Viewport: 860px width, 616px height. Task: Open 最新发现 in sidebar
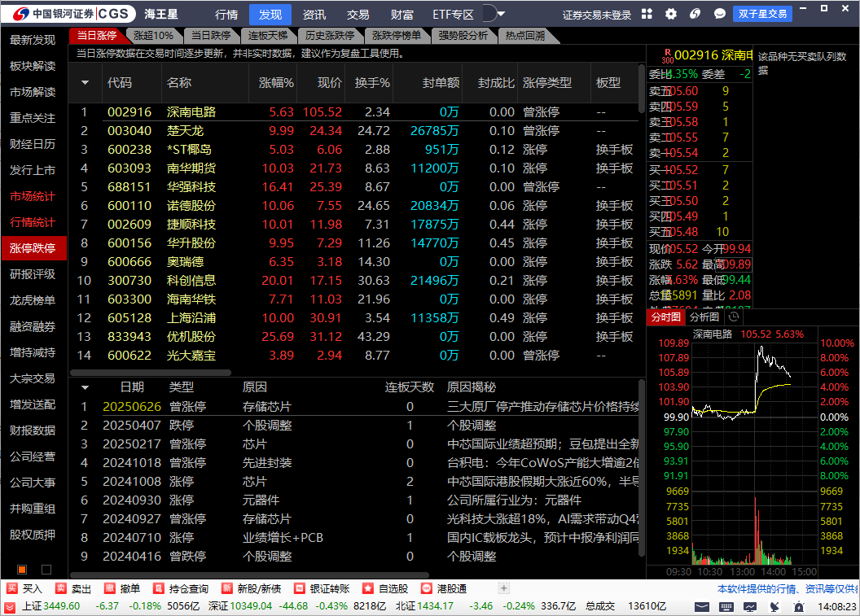click(33, 39)
